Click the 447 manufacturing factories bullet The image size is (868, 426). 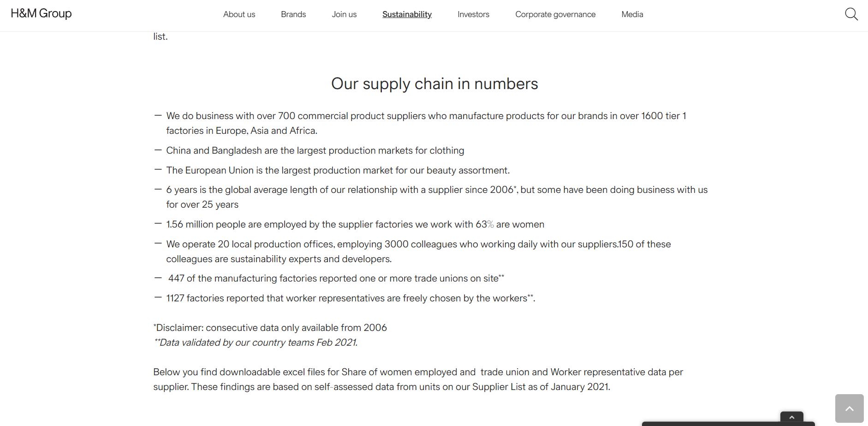click(336, 278)
